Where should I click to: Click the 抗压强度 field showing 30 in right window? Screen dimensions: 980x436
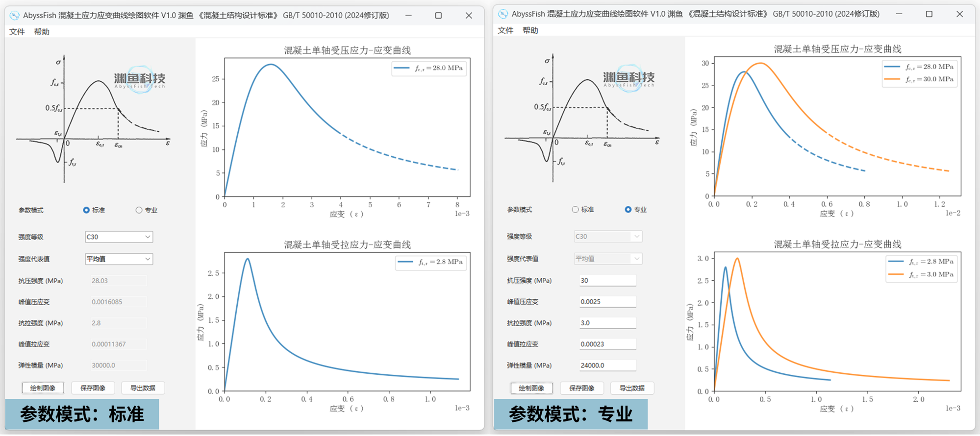tap(607, 281)
